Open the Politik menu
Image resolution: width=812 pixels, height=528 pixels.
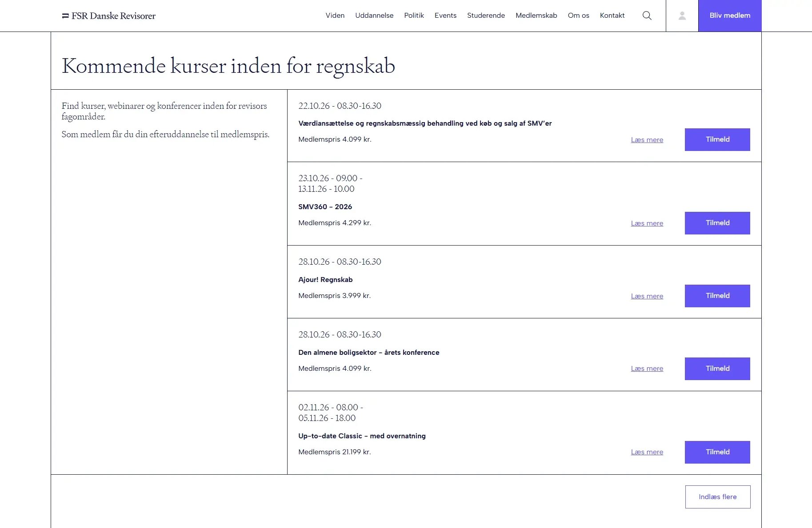pyautogui.click(x=414, y=16)
